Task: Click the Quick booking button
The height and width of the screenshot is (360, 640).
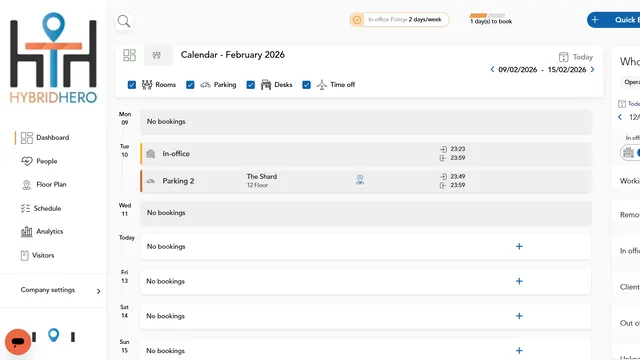Action: (x=613, y=20)
